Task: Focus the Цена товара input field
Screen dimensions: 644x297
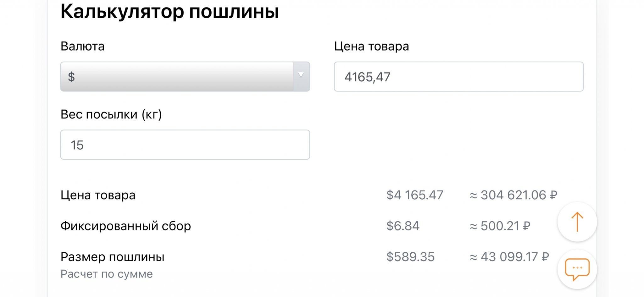Action: [x=458, y=76]
